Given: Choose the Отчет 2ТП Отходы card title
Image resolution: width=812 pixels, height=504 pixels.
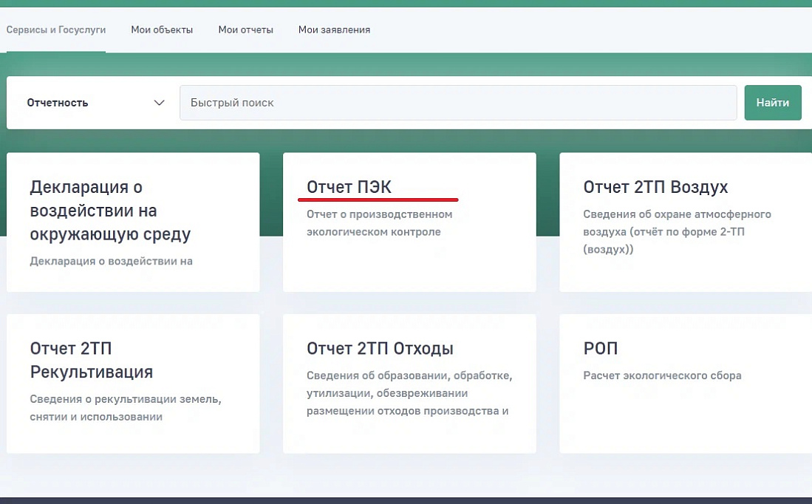Looking at the screenshot, I should tap(380, 349).
